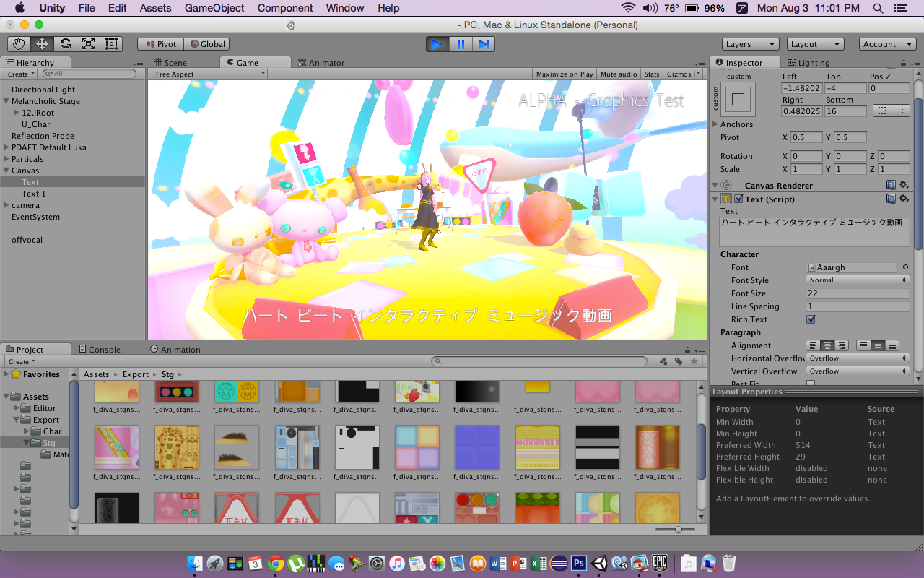Open the Assets menu
Image resolution: width=924 pixels, height=578 pixels.
[155, 8]
